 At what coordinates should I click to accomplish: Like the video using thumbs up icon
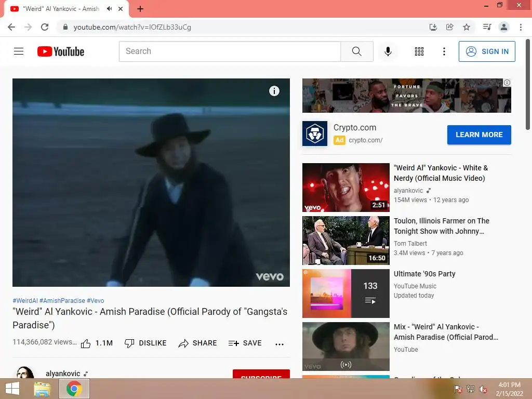(86, 344)
